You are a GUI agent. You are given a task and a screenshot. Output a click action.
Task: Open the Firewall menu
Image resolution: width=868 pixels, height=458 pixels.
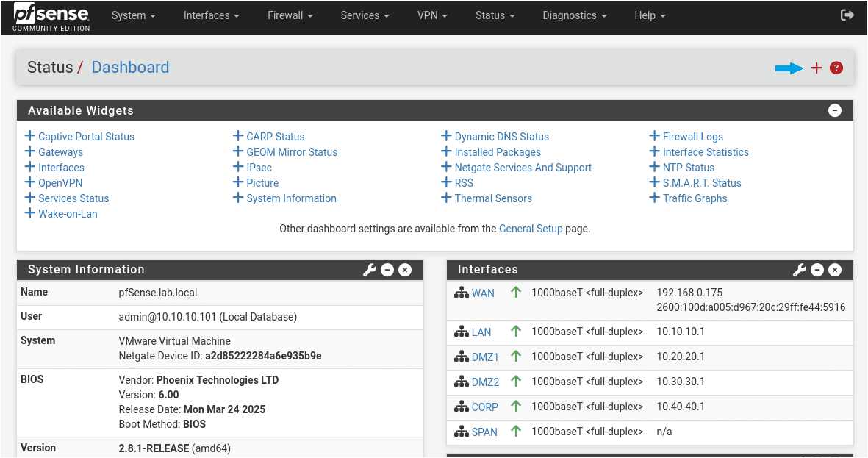290,15
